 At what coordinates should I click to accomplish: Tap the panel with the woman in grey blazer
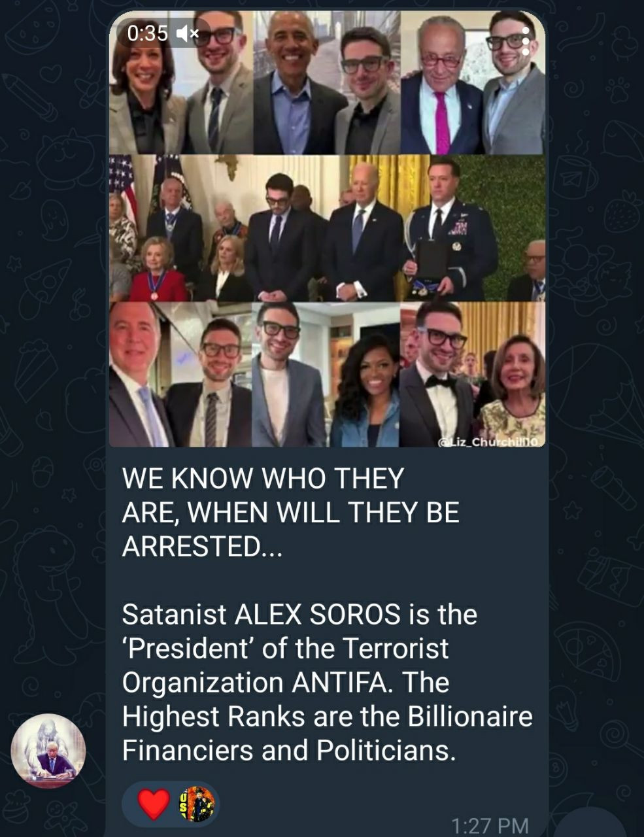[x=180, y=82]
